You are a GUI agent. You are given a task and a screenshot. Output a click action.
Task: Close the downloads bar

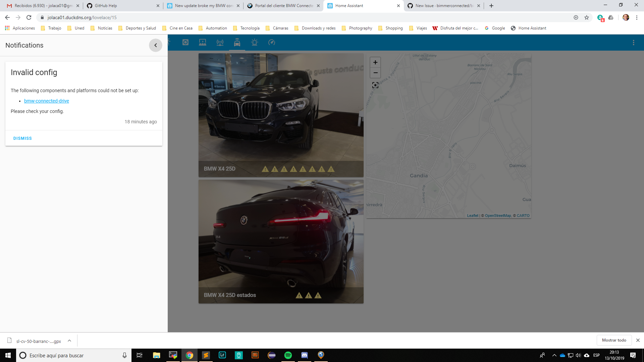click(638, 340)
